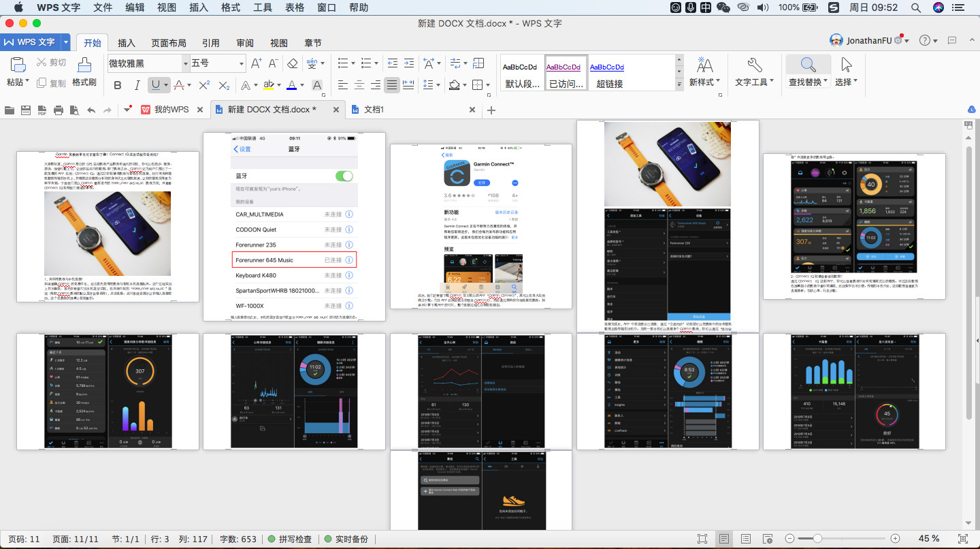Open folder icon in quick toolbar
This screenshot has width=980, height=549.
point(10,110)
